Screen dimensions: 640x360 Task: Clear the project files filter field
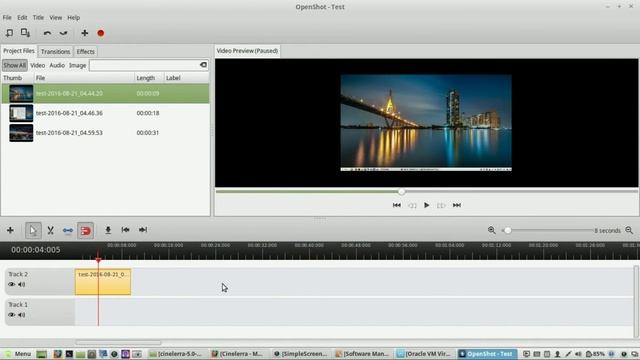click(x=203, y=65)
